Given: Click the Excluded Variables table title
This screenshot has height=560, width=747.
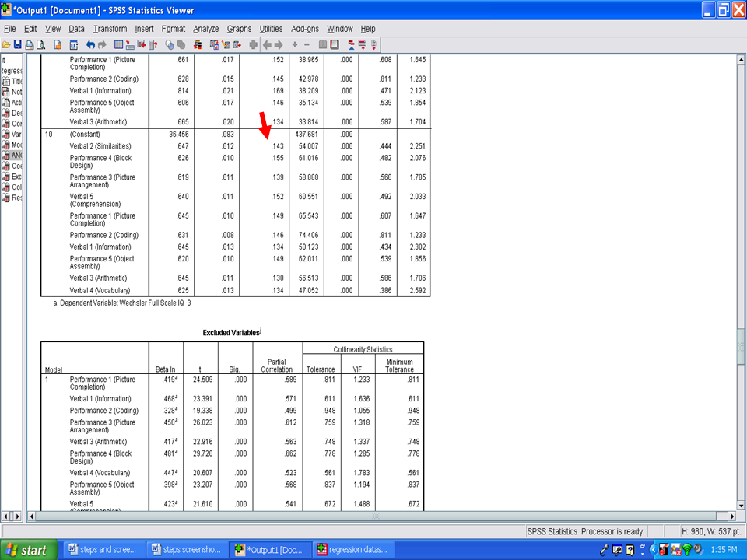Looking at the screenshot, I should [x=232, y=333].
